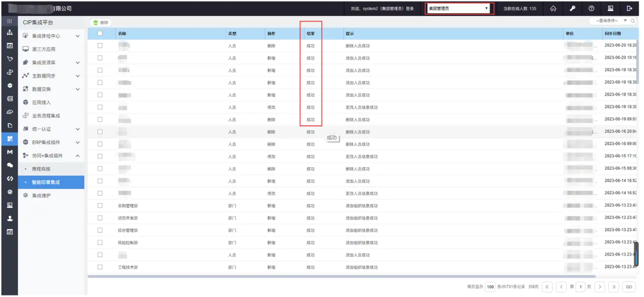Open help via the question mark icon
The width and height of the screenshot is (644, 297).
591,8
